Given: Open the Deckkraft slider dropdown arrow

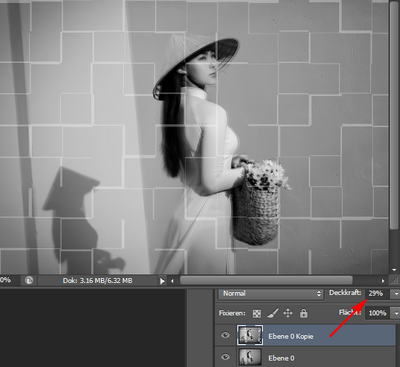Looking at the screenshot, I should coord(396,294).
